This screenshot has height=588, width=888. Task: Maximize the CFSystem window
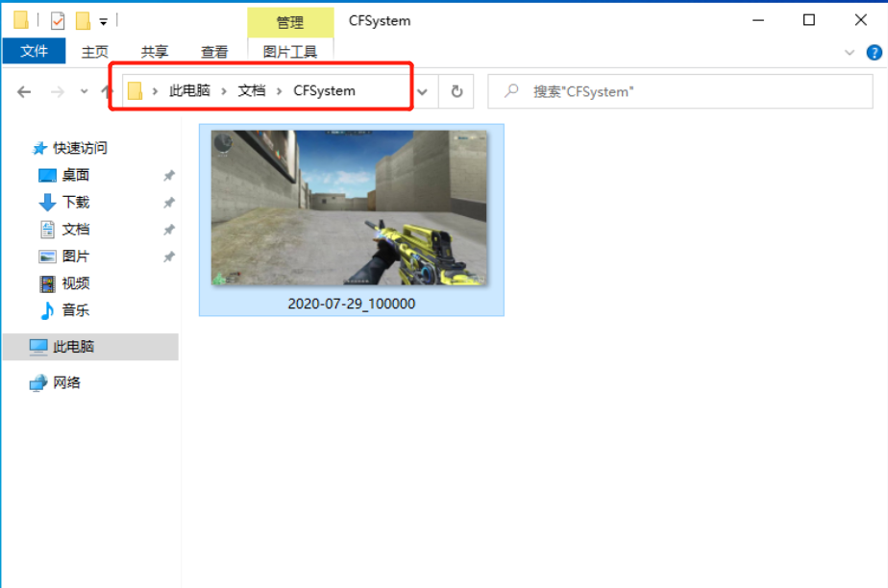point(809,20)
